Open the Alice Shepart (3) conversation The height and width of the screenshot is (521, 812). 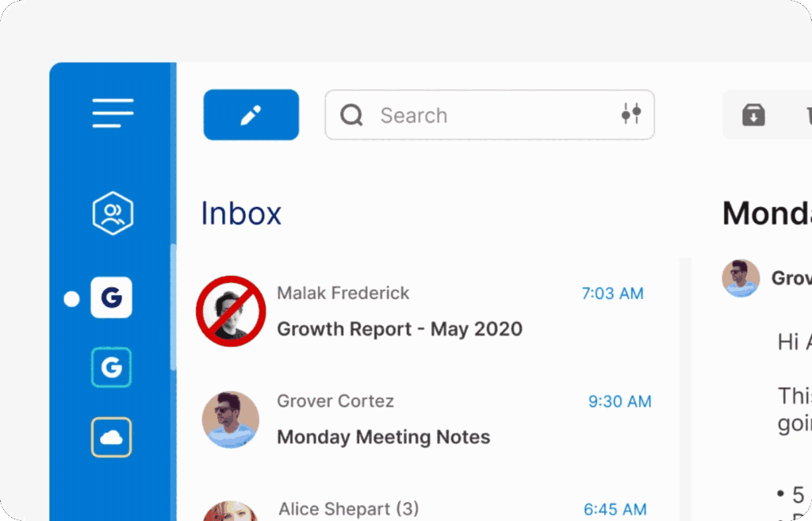click(347, 509)
